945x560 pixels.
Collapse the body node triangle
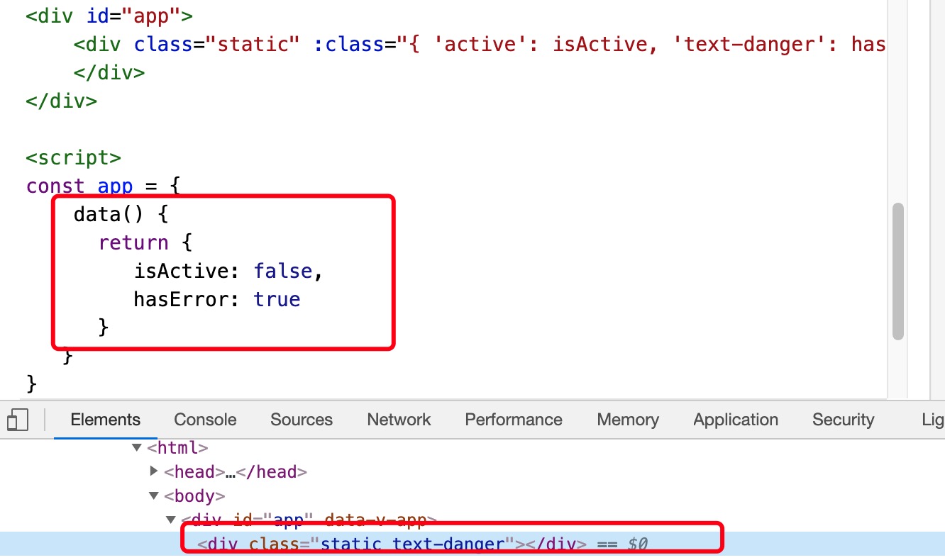154,496
